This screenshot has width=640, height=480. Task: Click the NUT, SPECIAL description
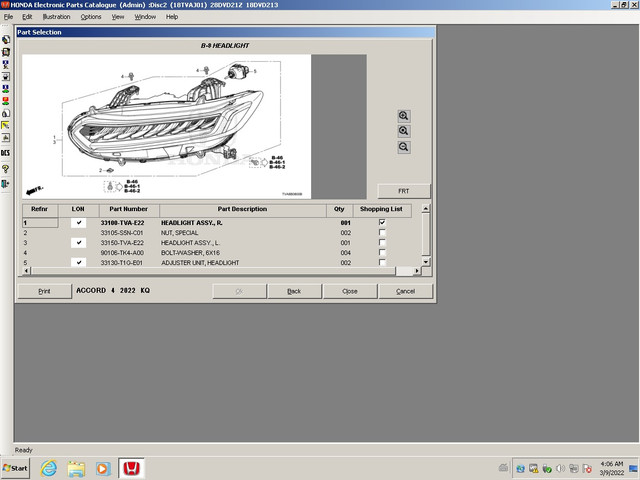point(180,233)
